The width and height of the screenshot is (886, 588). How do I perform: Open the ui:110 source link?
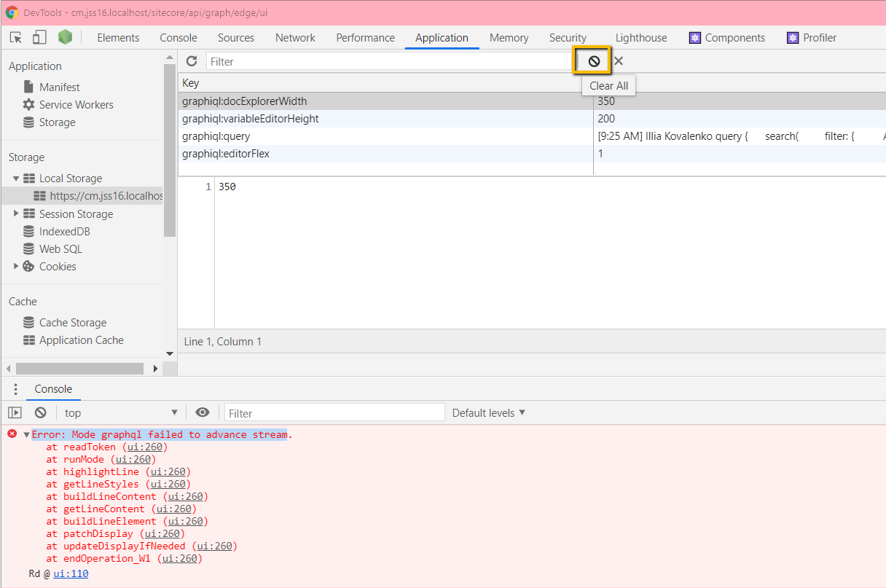coord(71,573)
